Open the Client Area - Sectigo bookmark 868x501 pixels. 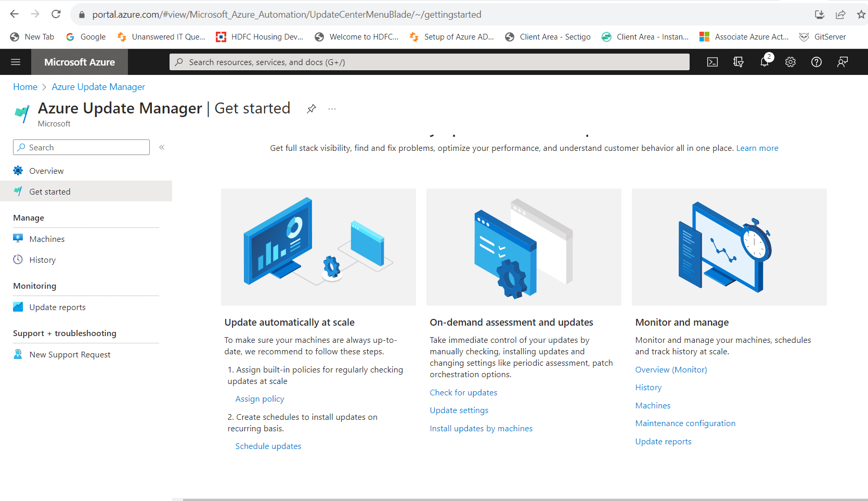tap(548, 37)
